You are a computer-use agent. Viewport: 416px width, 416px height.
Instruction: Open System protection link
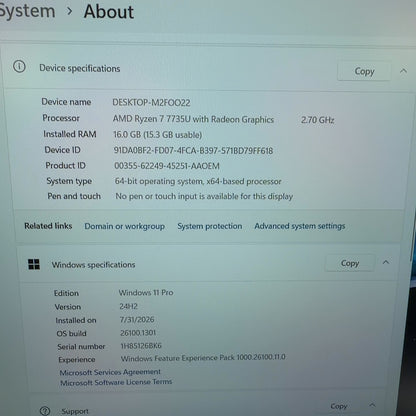[210, 226]
